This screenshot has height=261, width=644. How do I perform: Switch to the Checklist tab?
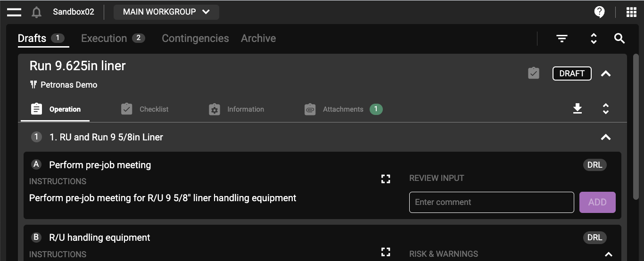click(x=145, y=109)
